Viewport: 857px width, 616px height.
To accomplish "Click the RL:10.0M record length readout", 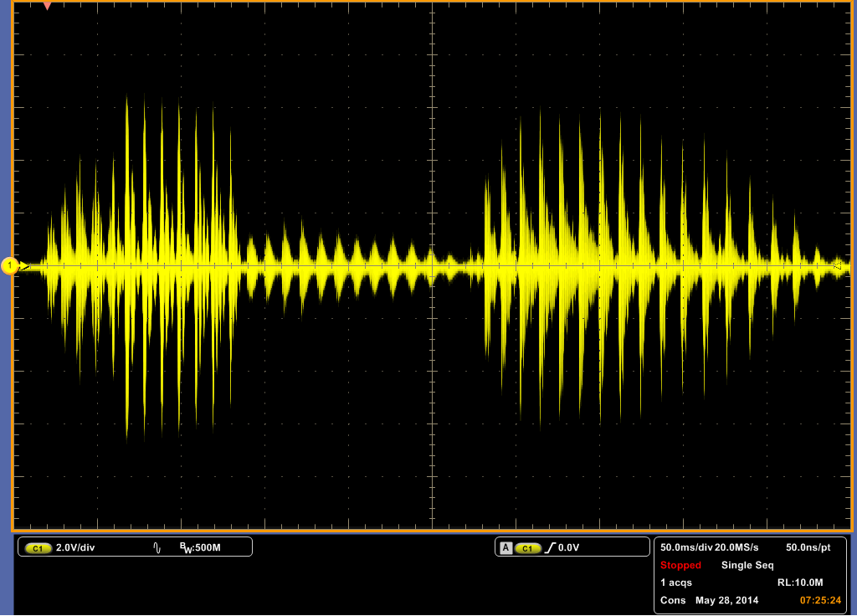I will click(800, 583).
